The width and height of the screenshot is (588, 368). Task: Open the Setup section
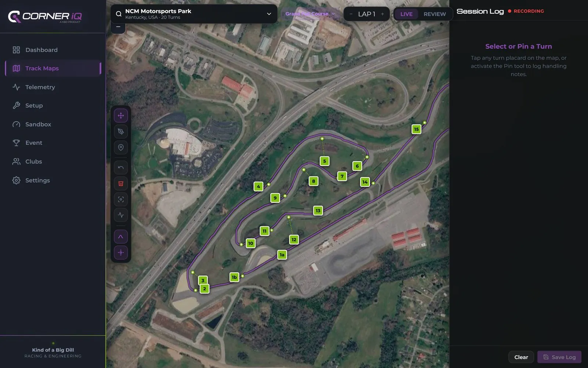coord(53,106)
